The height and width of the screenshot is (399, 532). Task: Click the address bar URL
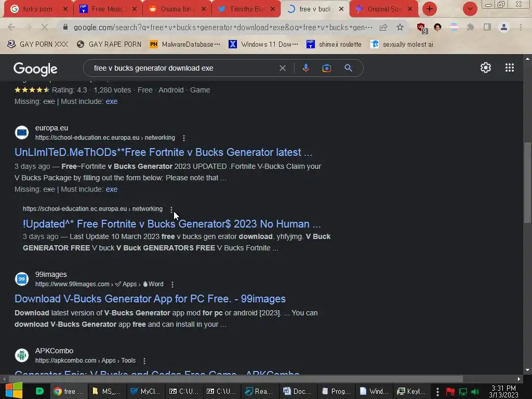222,27
